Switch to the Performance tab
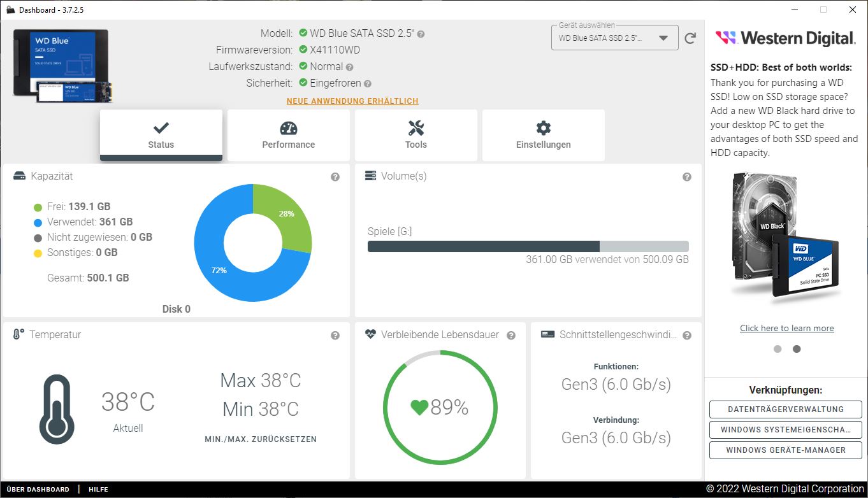This screenshot has width=868, height=498. (x=289, y=135)
